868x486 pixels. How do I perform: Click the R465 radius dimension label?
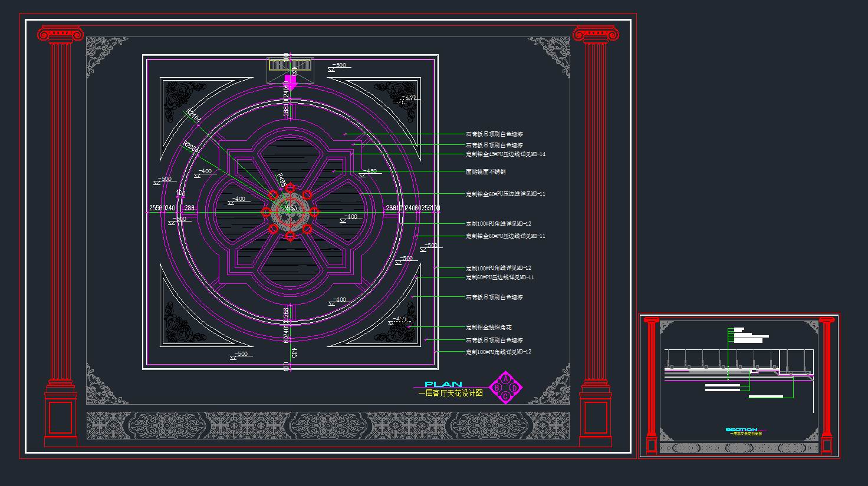point(281,180)
